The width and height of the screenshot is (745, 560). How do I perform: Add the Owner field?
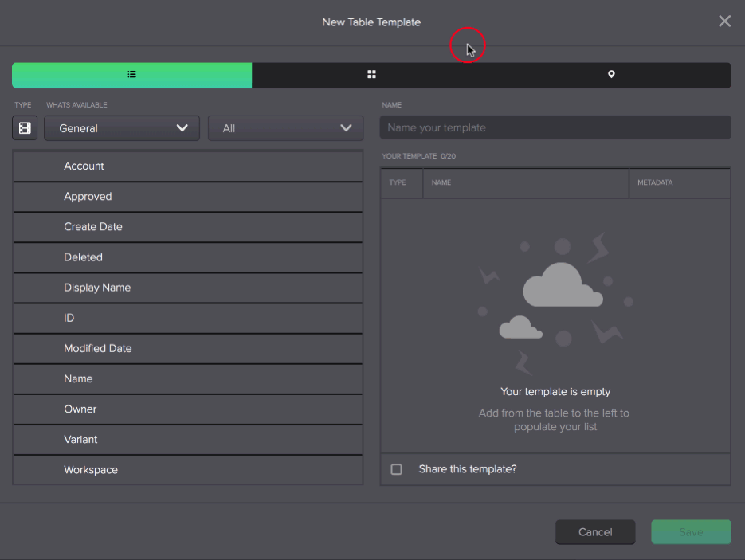click(x=188, y=409)
